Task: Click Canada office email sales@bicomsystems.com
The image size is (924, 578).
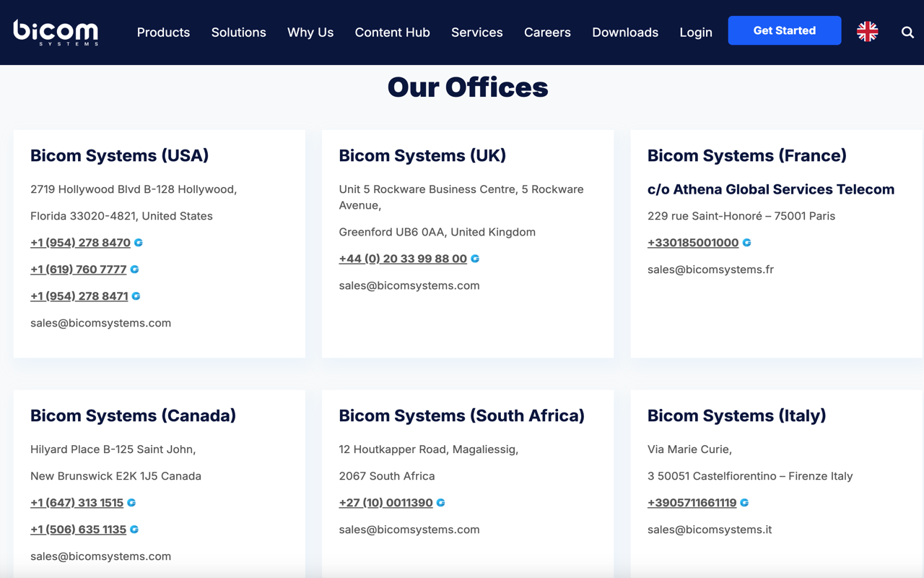Action: click(100, 556)
